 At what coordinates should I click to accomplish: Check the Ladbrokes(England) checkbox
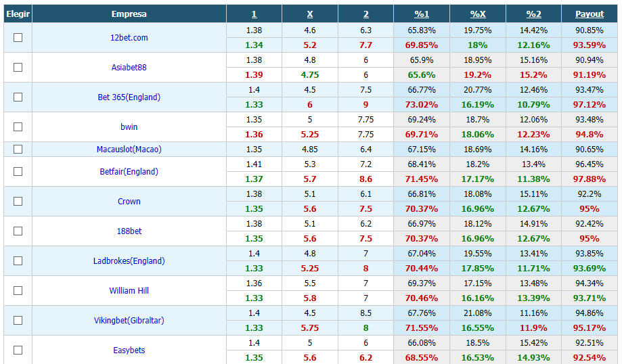[18, 261]
